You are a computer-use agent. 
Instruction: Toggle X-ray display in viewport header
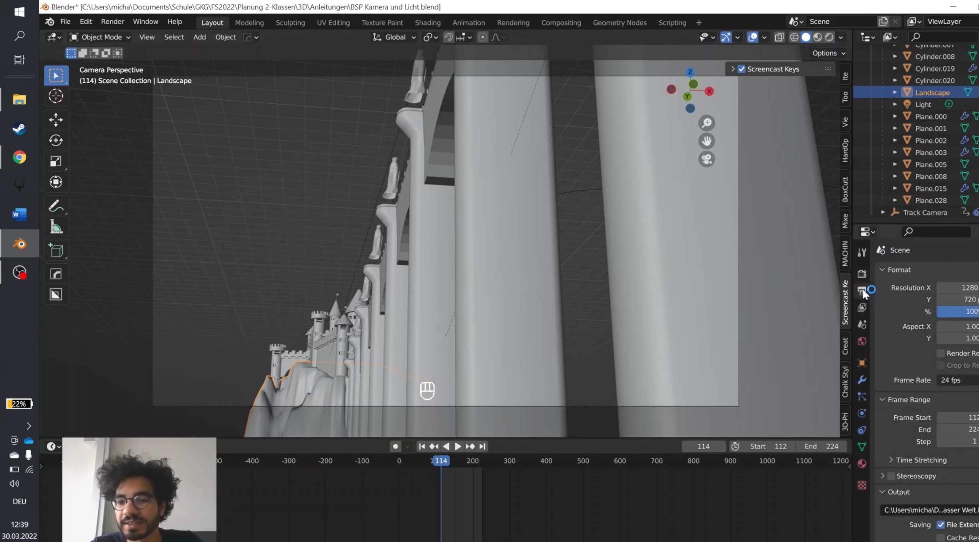tap(779, 37)
